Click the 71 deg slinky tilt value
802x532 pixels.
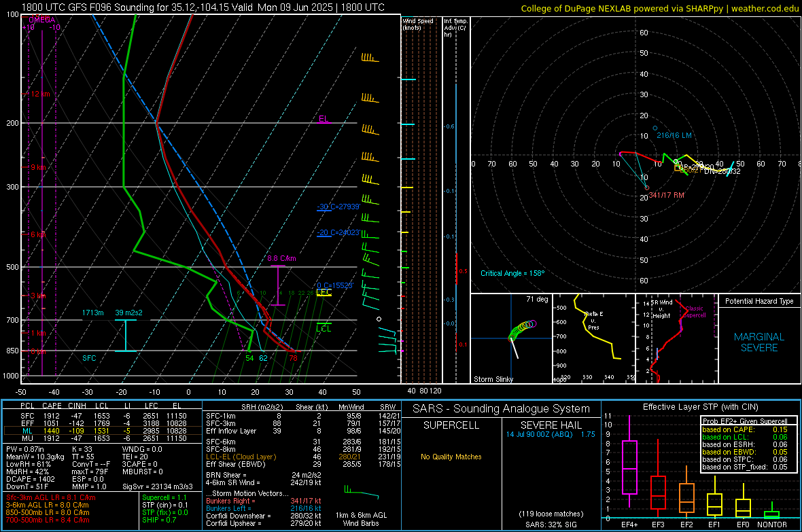click(x=537, y=299)
